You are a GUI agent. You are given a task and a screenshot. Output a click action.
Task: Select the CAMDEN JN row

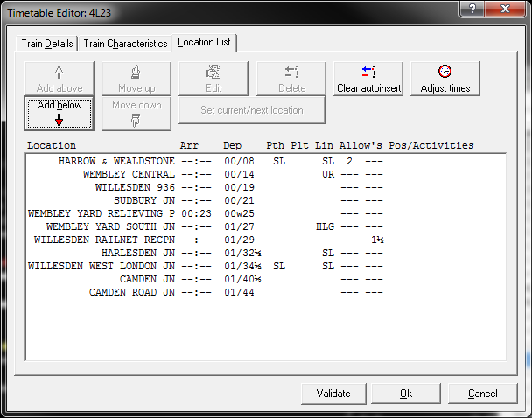(266, 279)
